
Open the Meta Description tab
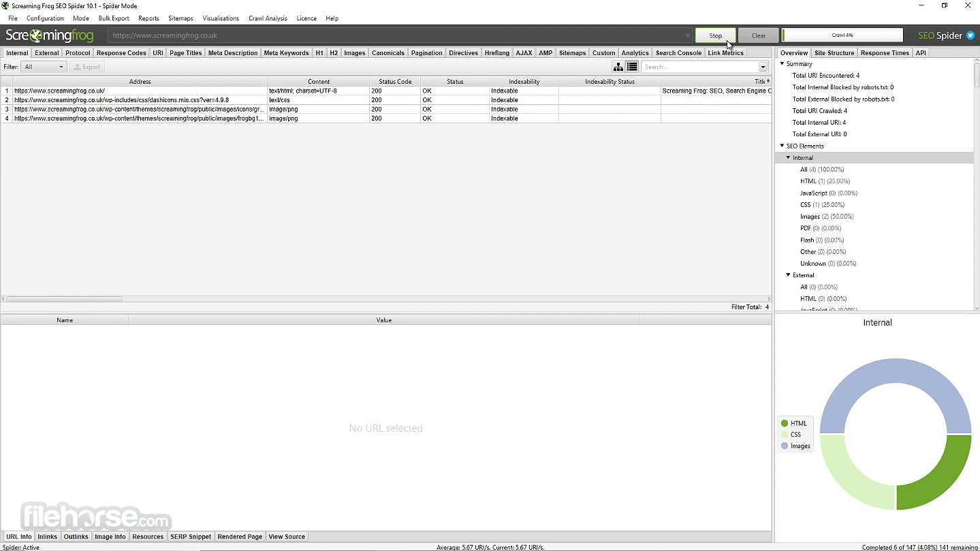(x=233, y=52)
